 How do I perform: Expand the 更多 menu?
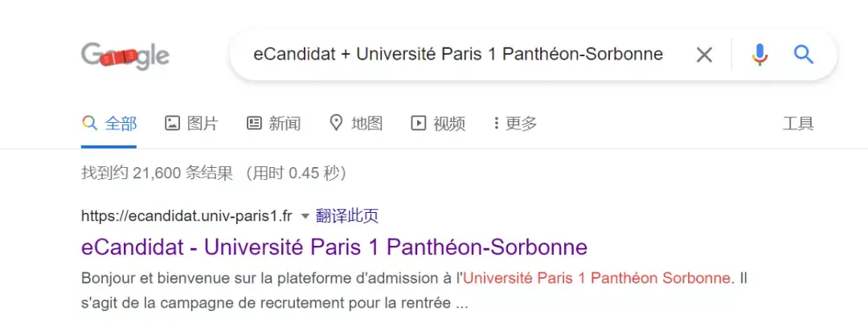tap(515, 123)
